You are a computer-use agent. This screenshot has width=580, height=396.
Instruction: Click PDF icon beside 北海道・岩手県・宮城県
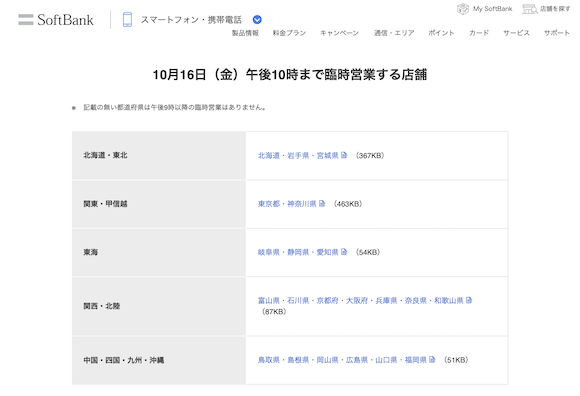[344, 155]
